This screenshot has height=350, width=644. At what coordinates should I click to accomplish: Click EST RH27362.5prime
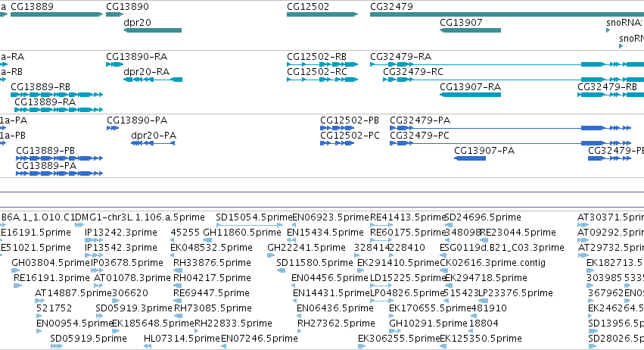[x=336, y=323]
